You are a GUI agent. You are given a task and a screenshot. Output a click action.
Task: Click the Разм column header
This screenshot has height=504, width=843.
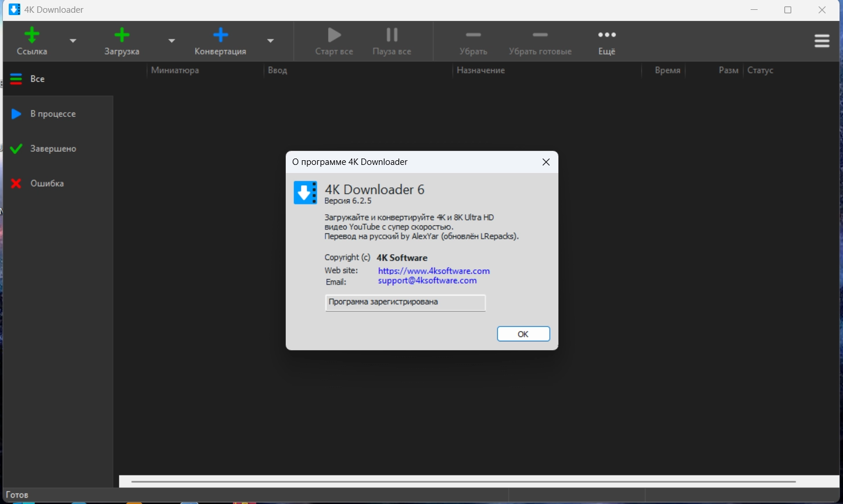point(729,70)
